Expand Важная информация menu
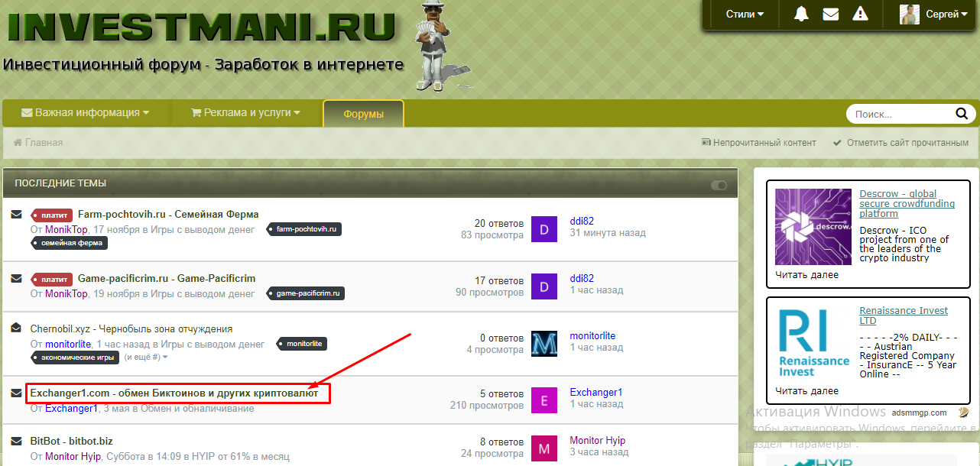Image resolution: width=980 pixels, height=466 pixels. 85,112
